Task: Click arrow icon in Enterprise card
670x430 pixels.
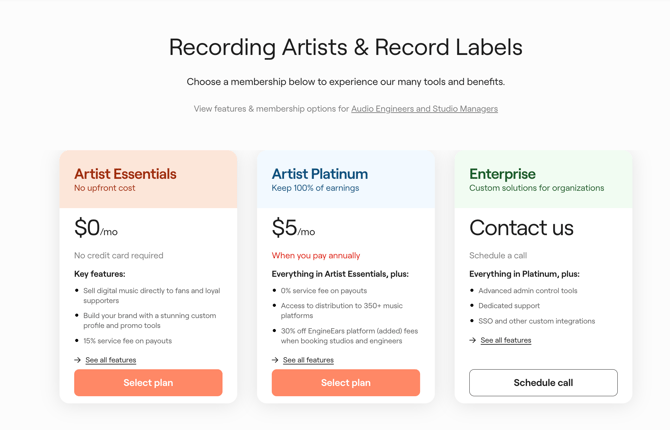Action: [473, 341]
